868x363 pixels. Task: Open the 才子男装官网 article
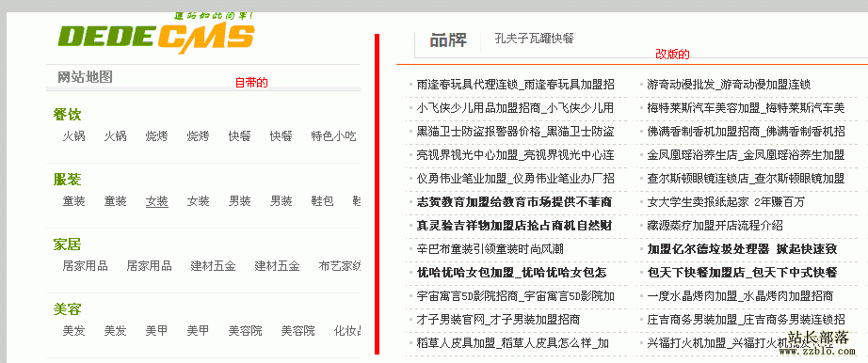coord(498,320)
